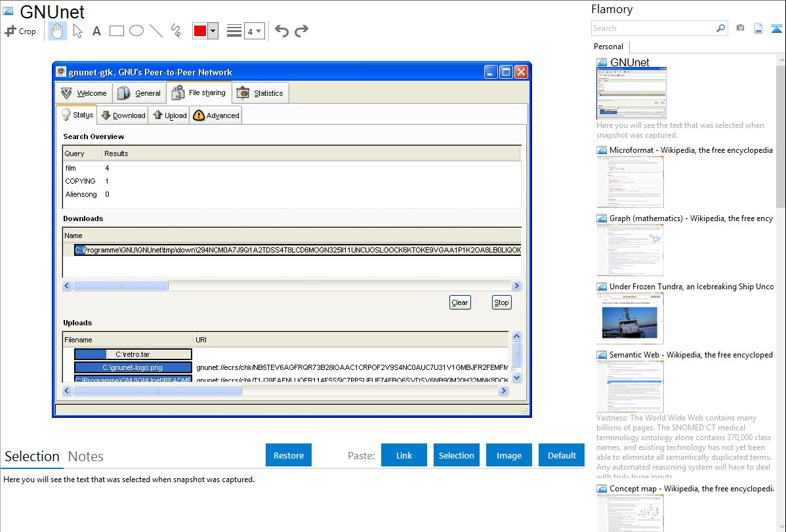Activate the hand pan tool

pos(58,31)
